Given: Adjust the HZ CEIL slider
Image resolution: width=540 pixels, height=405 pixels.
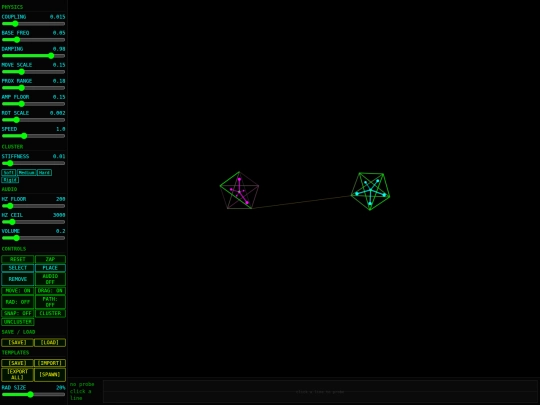Looking at the screenshot, I should click(x=33, y=222).
